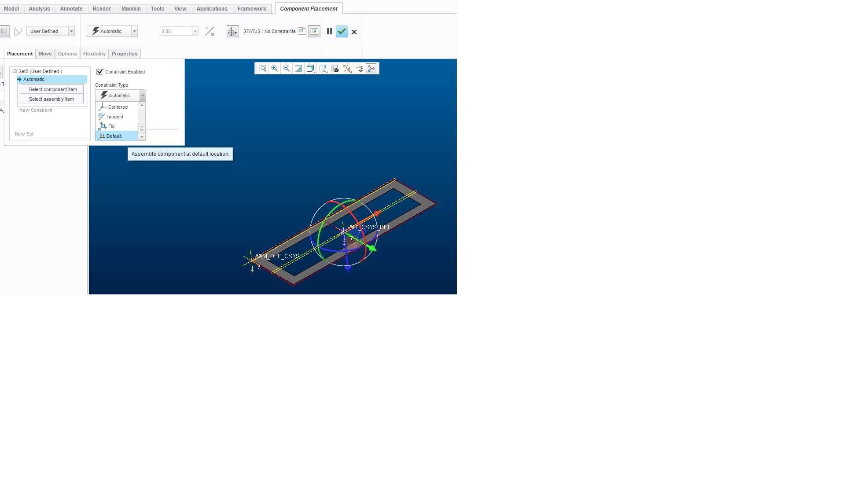Image resolution: width=868 pixels, height=477 pixels.
Task: Click the Select assembly item button
Action: (x=51, y=99)
